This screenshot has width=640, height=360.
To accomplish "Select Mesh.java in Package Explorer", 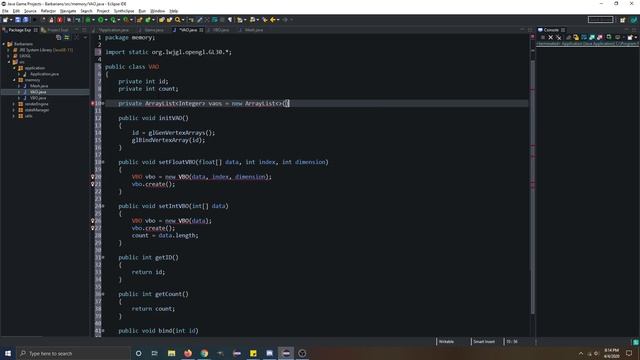I will [39, 86].
